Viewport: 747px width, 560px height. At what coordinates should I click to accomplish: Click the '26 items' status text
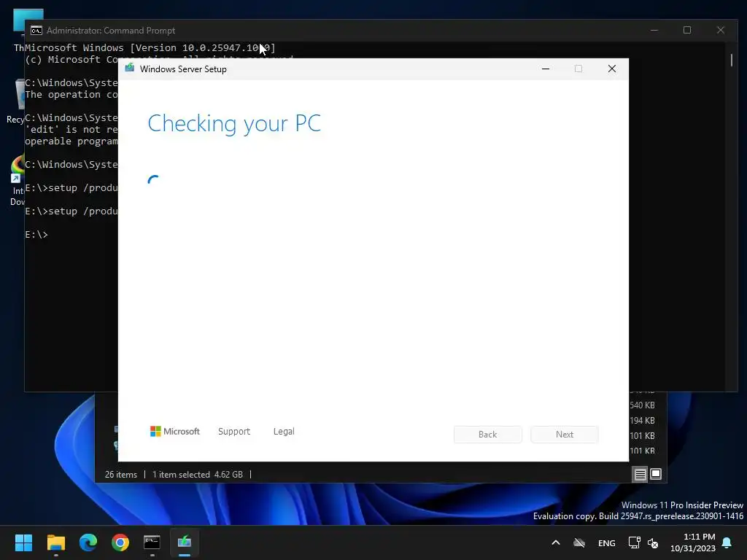[121, 475]
